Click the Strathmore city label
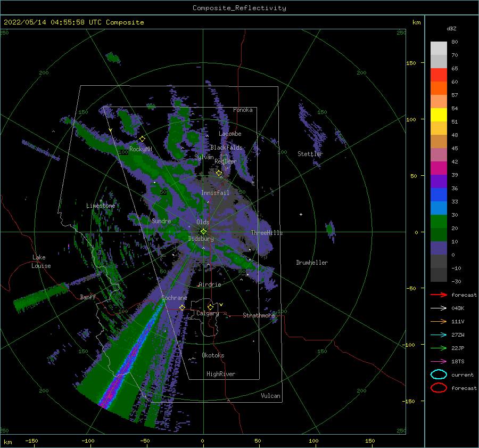The height and width of the screenshot is (448, 479). click(x=259, y=315)
